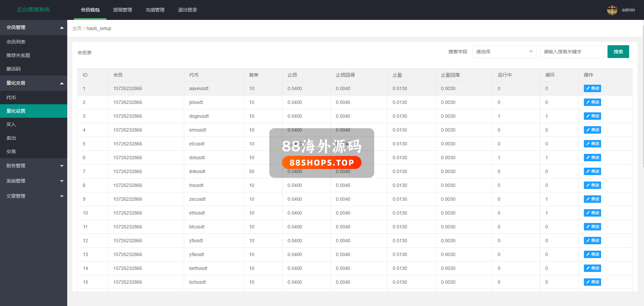The image size is (644, 306).
Task: Expand the 财务管理 sidebar section
Action: pos(33,166)
